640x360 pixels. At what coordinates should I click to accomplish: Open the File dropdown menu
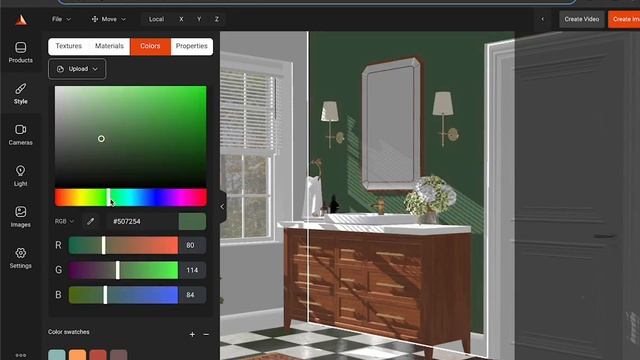click(x=61, y=19)
